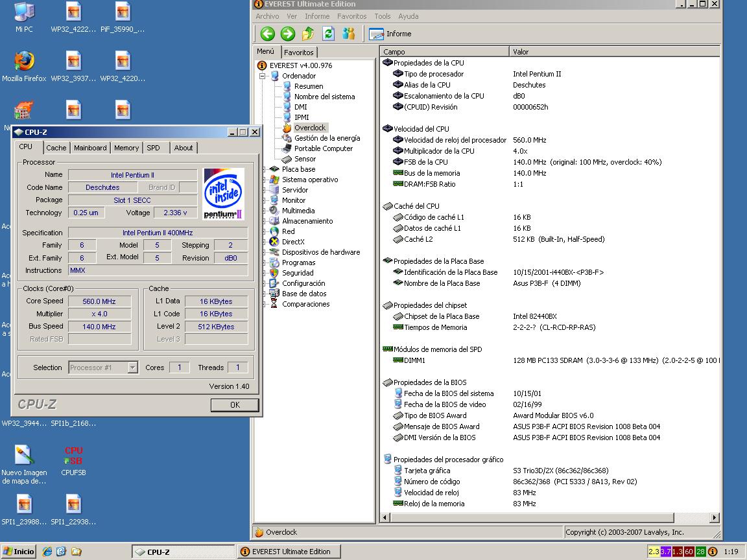Viewport: 747px width, 560px height.
Task: Expand the Placa base tree node
Action: (x=263, y=169)
